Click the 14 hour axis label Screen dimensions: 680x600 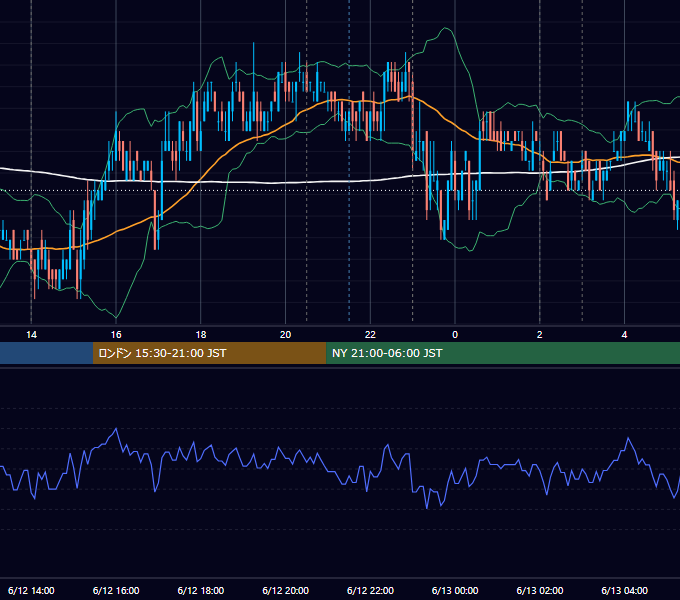pyautogui.click(x=31, y=335)
